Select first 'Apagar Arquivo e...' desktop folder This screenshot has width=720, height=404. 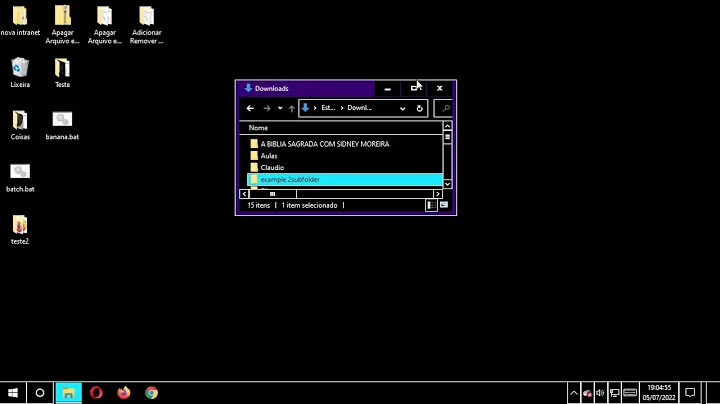(62, 25)
